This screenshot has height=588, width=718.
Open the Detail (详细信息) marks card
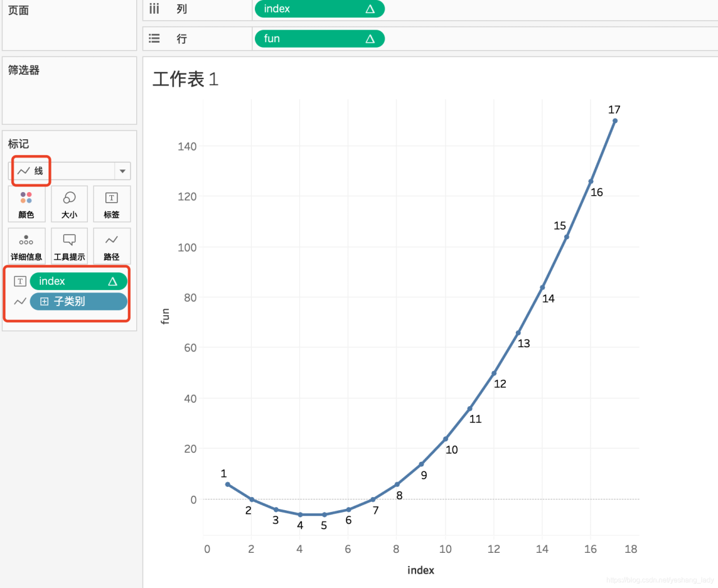pyautogui.click(x=26, y=247)
